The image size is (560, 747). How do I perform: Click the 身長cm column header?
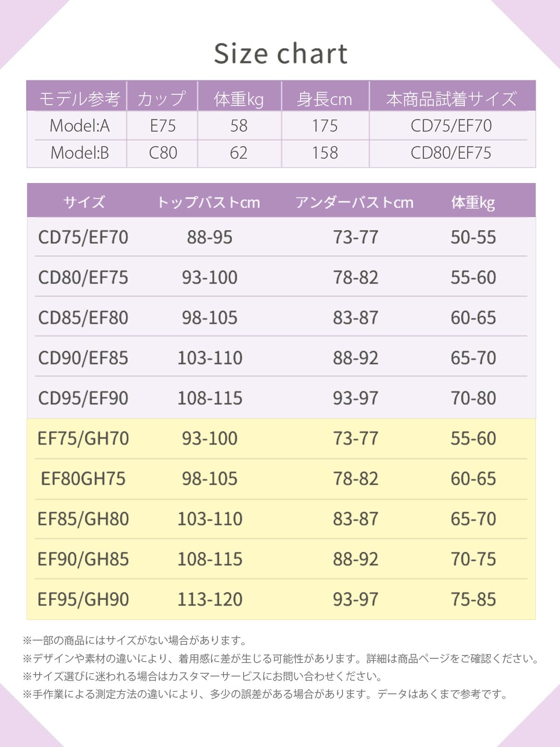(x=324, y=99)
